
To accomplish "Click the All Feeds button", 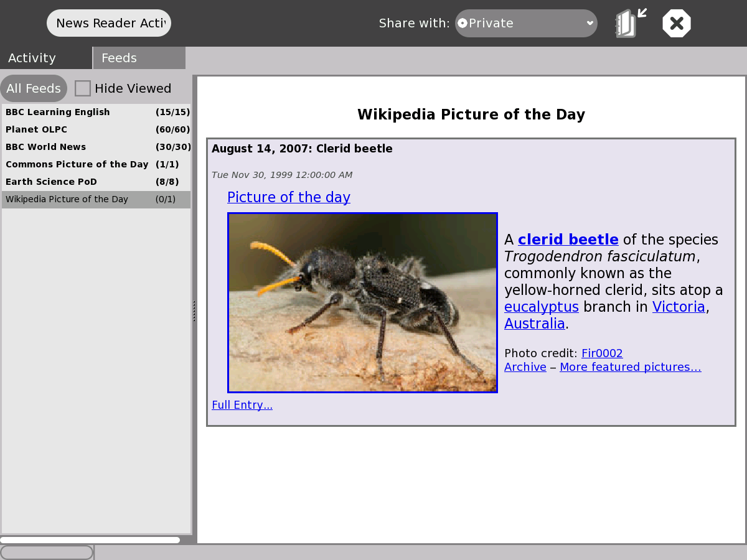I will tap(34, 88).
